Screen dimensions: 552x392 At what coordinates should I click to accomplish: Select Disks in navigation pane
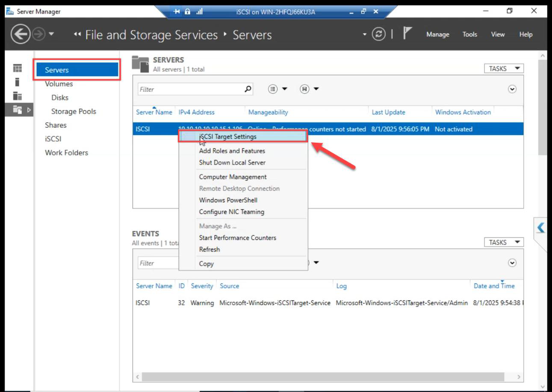(x=60, y=97)
